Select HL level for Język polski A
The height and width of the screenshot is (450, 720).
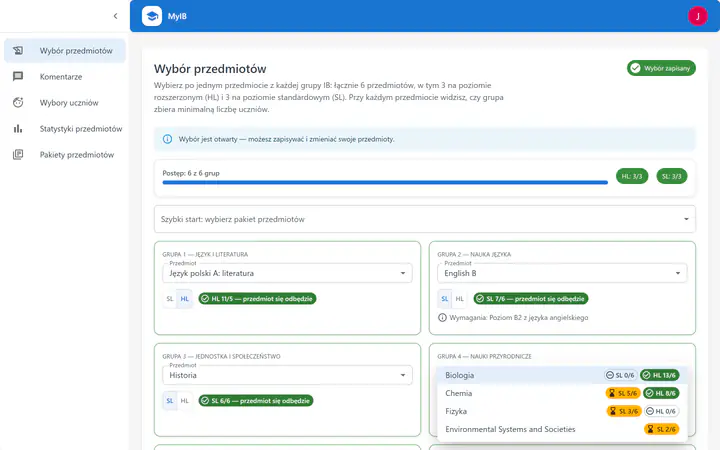click(185, 298)
